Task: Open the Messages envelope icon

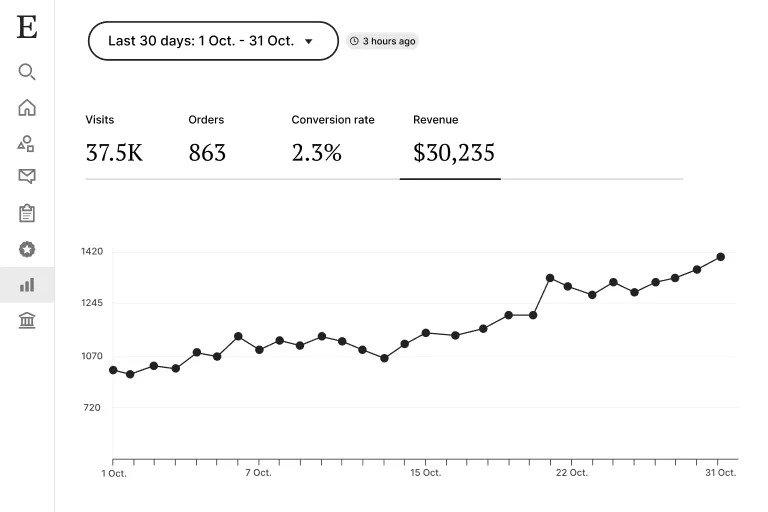Action: [27, 177]
